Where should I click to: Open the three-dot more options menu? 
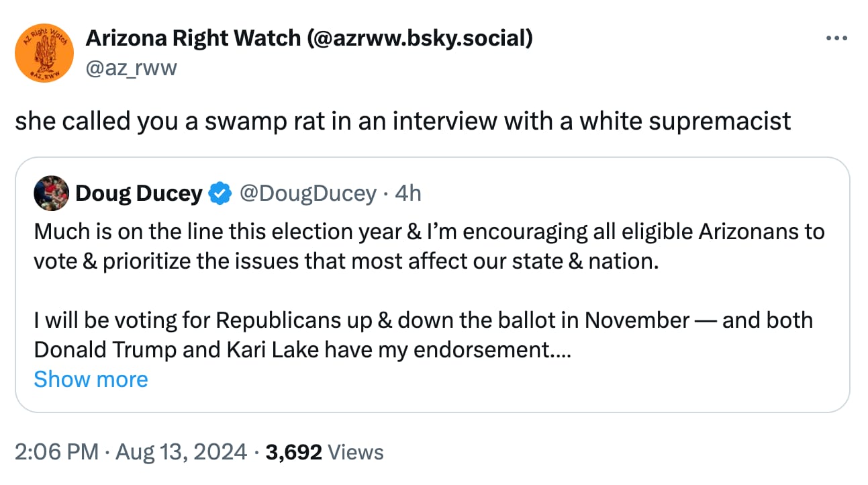[x=836, y=39]
